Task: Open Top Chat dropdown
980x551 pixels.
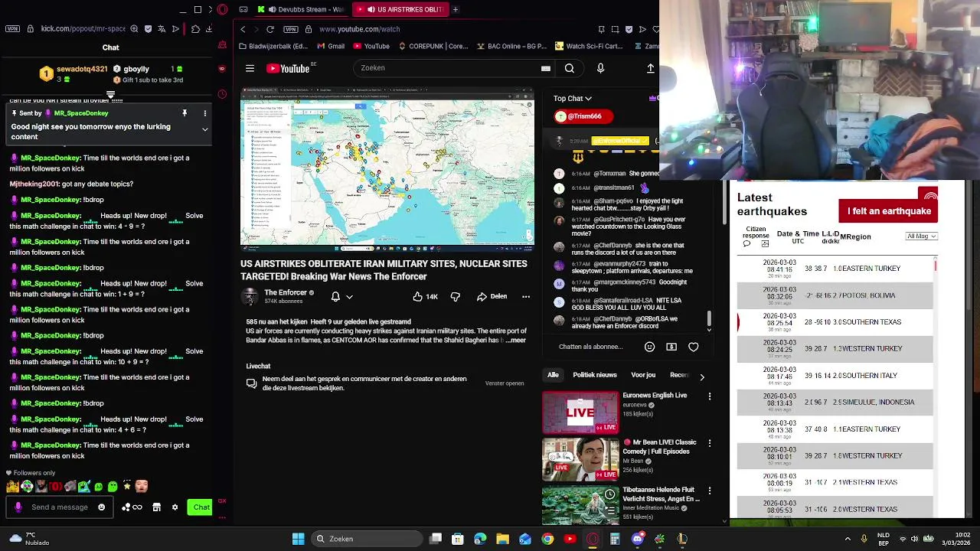Action: [573, 98]
